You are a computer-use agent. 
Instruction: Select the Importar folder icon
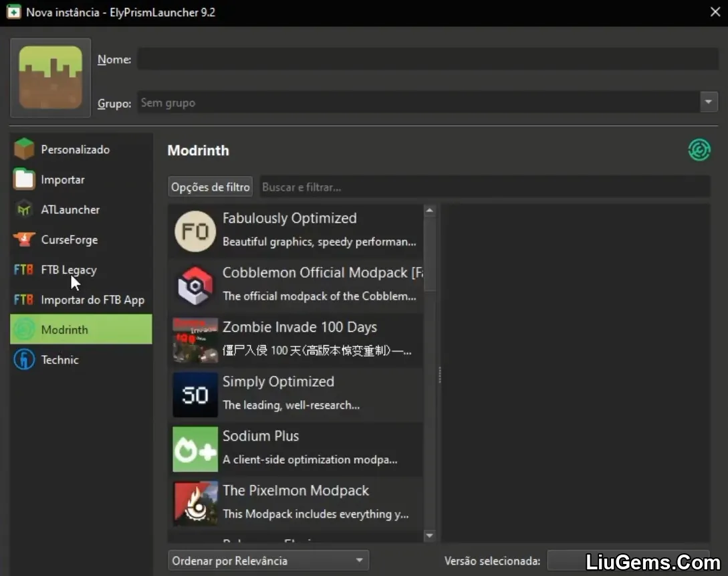pyautogui.click(x=24, y=179)
